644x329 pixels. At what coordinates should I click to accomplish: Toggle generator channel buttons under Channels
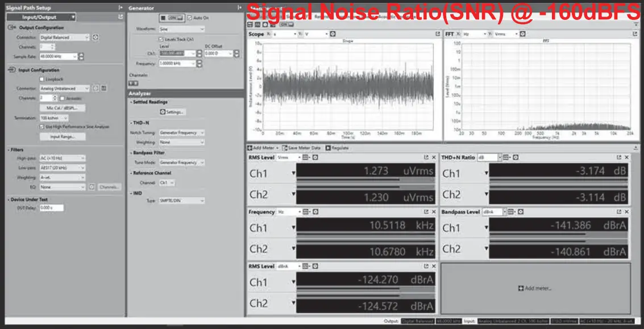pos(133,83)
